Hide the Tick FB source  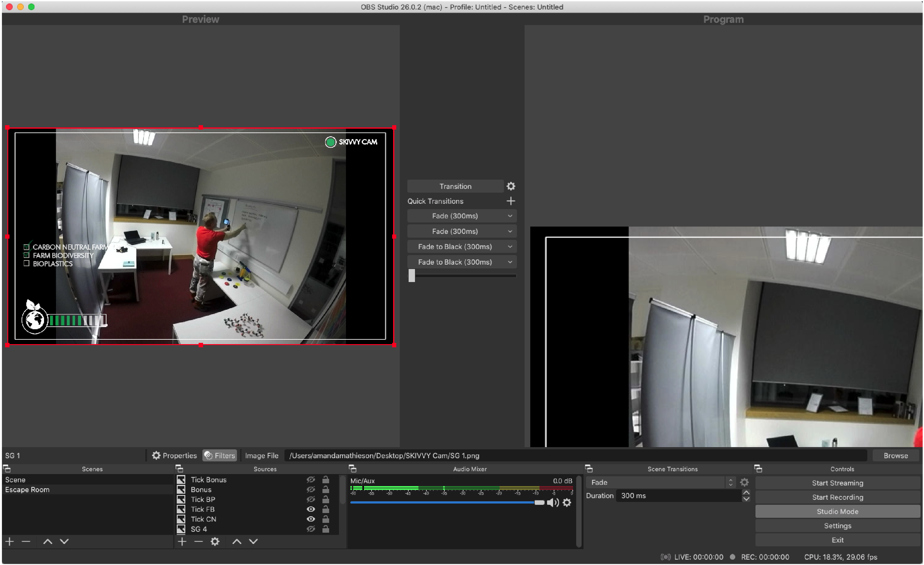(311, 509)
